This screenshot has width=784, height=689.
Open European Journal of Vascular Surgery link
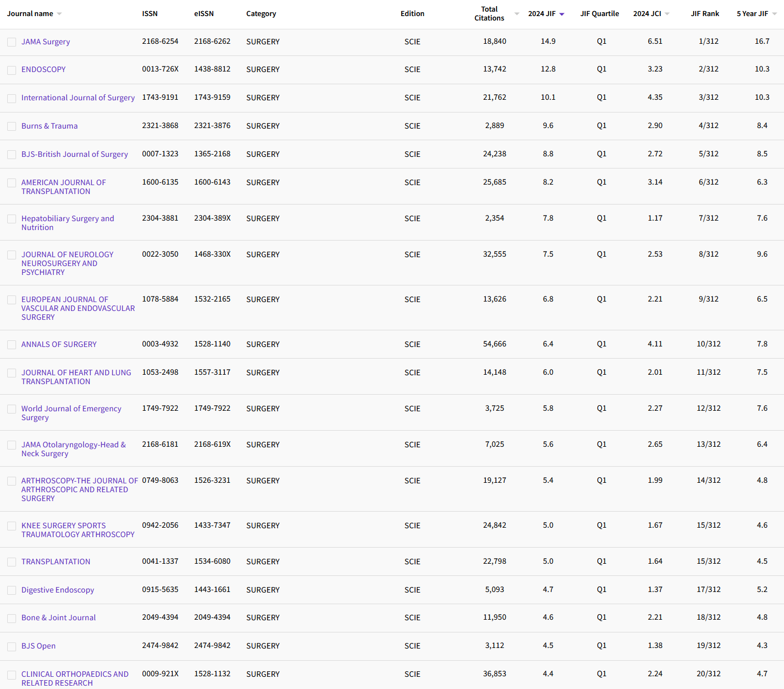coord(78,308)
